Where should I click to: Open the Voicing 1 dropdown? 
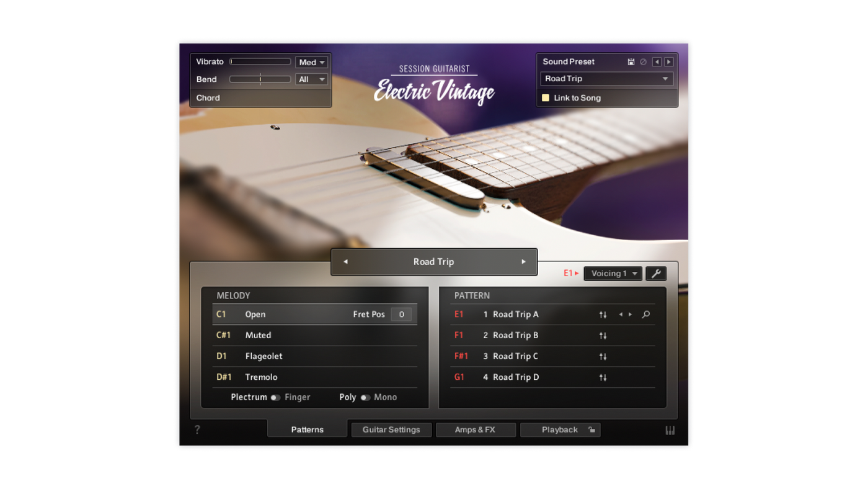coord(613,274)
